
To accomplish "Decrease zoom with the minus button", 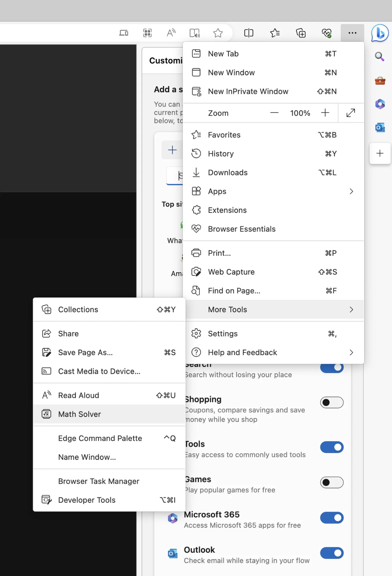I will [274, 113].
